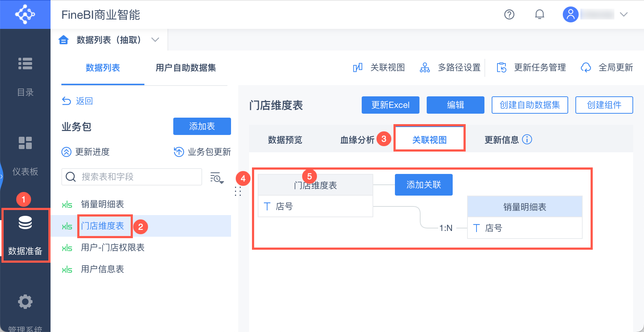Click the 返回 back link
Image resolution: width=644 pixels, height=332 pixels.
[x=77, y=101]
